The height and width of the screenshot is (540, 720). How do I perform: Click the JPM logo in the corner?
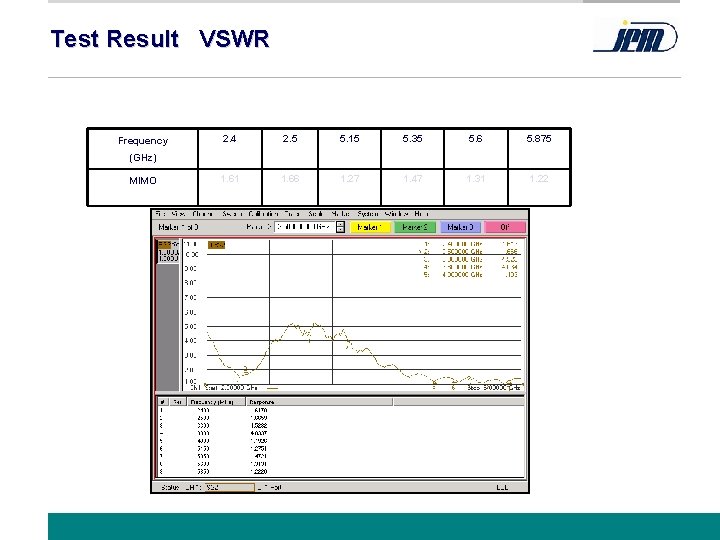(636, 36)
